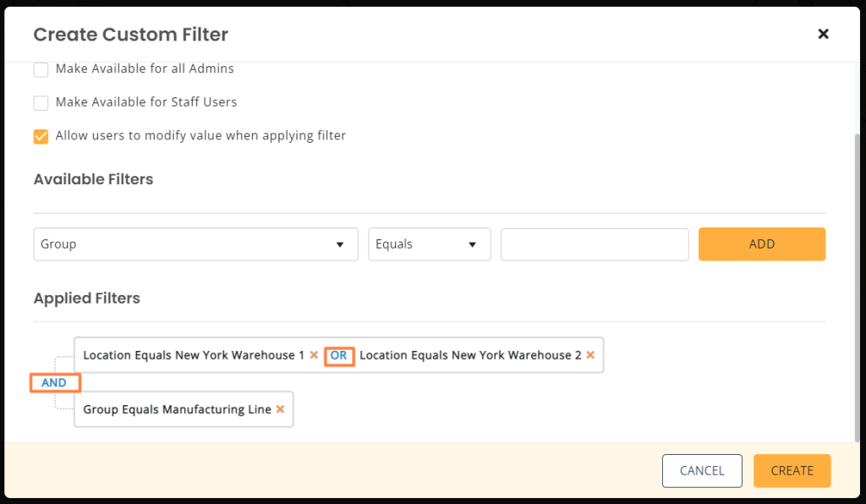Check Make Available for Staff Users
Image resolution: width=866 pixels, height=504 pixels.
click(x=41, y=103)
